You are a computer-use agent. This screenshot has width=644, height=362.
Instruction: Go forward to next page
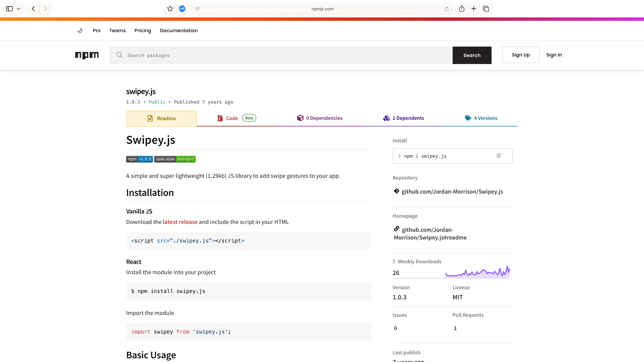(x=45, y=9)
